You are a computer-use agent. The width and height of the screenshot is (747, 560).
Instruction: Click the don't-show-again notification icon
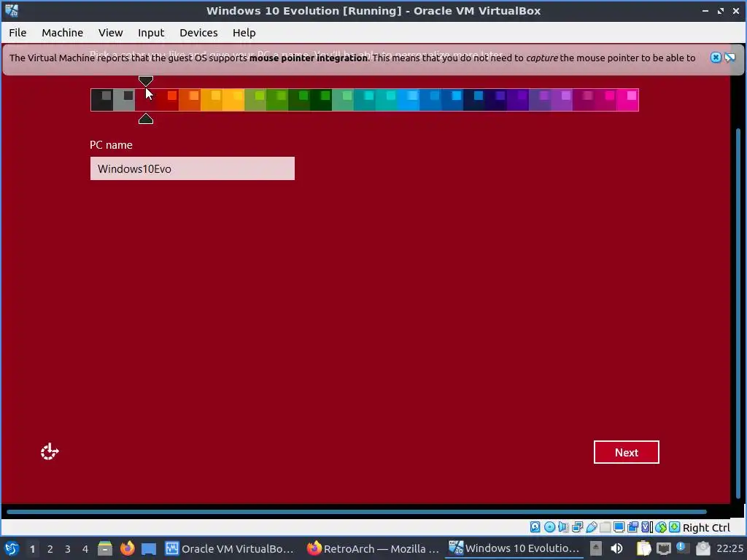point(729,58)
